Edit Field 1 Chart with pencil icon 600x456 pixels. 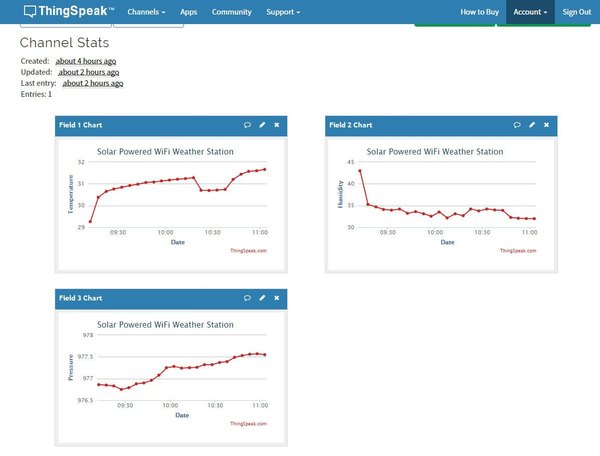tap(262, 125)
